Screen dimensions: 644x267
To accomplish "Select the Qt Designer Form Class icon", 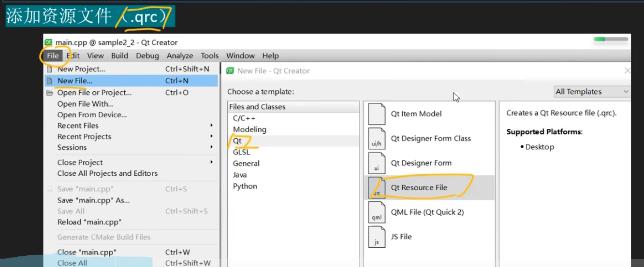I will [x=377, y=139].
